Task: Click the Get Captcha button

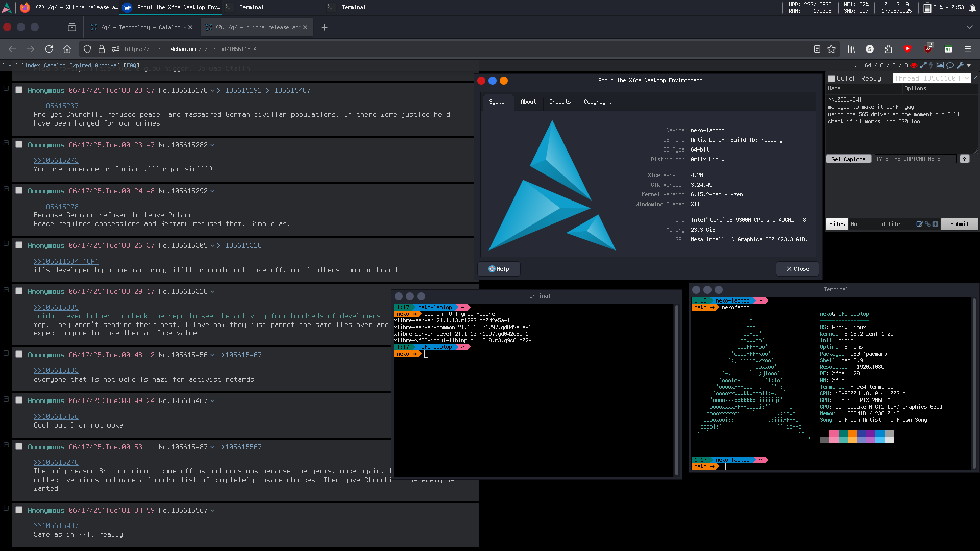Action: 848,159
